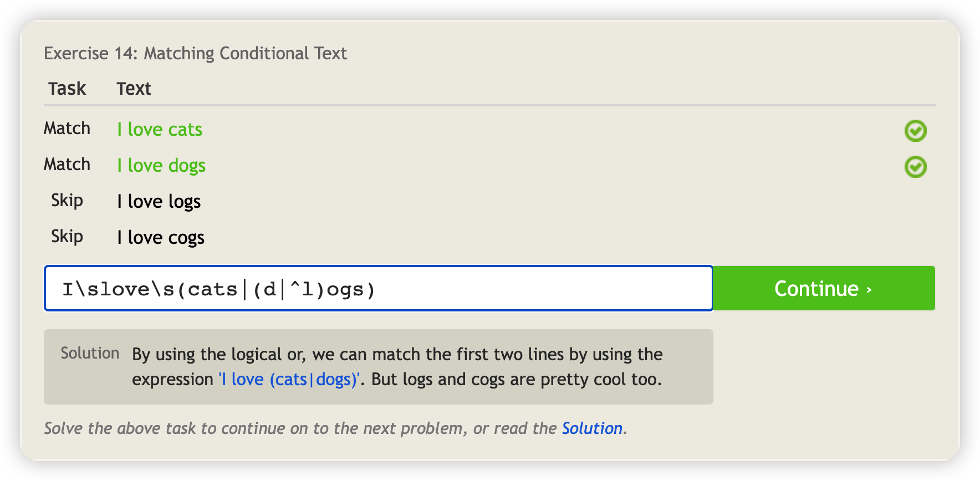Click the 'I love (cats|dogs)' expression link
The width and height of the screenshot is (980, 481).
(289, 380)
